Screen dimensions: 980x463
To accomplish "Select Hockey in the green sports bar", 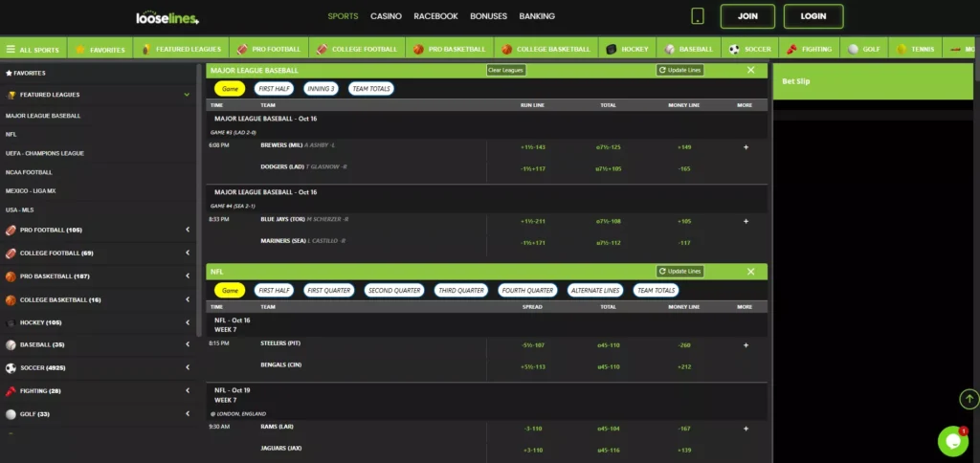I will pos(628,50).
